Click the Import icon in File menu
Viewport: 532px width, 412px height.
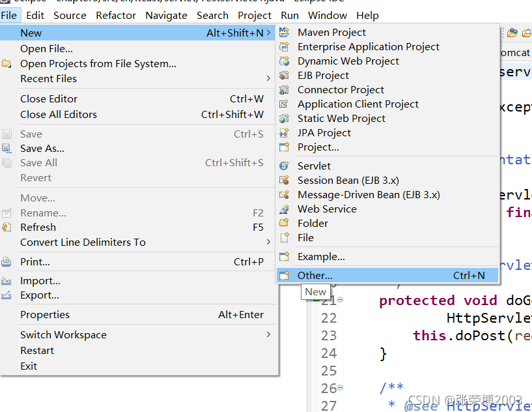[7, 281]
